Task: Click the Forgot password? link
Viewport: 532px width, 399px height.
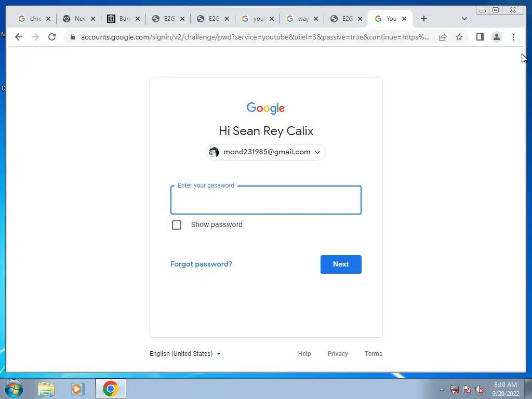Action: [x=201, y=264]
